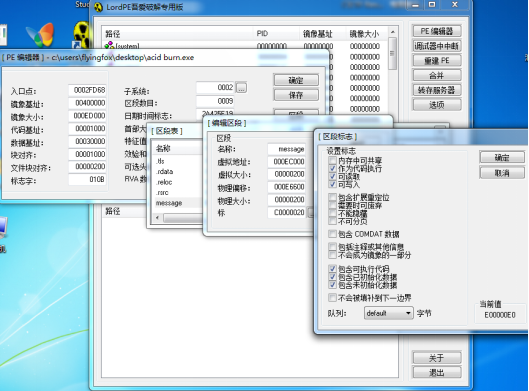The image size is (529, 391).
Task: Click the 重建 PE button
Action: point(437,61)
